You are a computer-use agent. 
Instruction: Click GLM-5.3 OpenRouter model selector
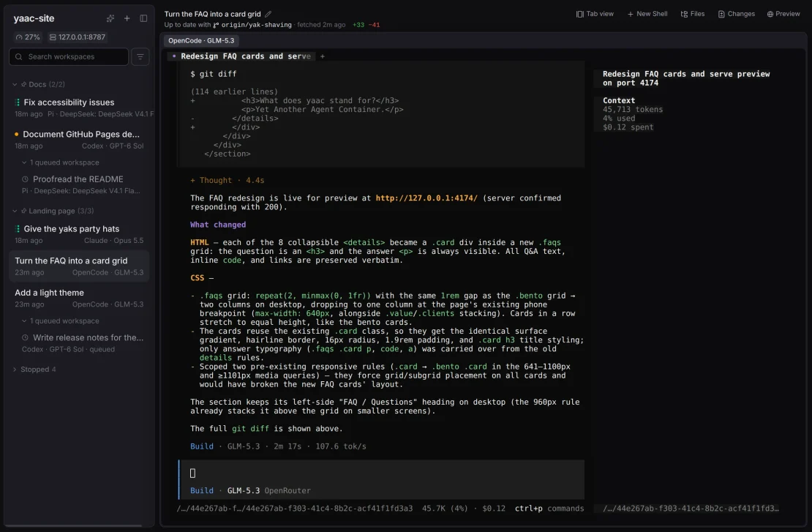click(x=268, y=490)
